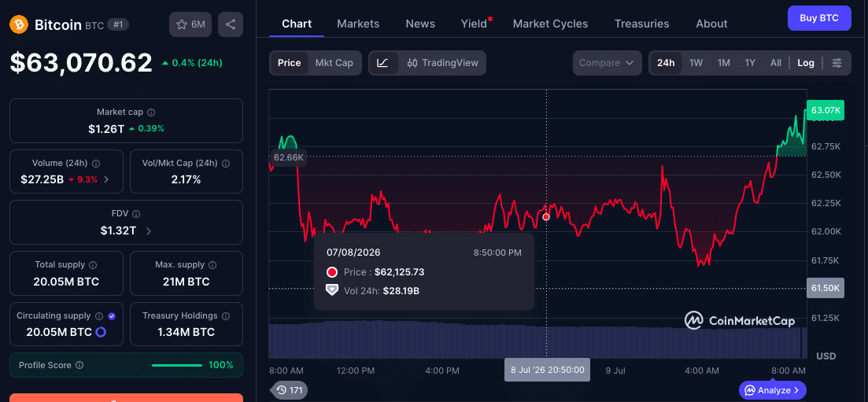
Task: Expand Volume (24h) details chevron
Action: click(106, 179)
